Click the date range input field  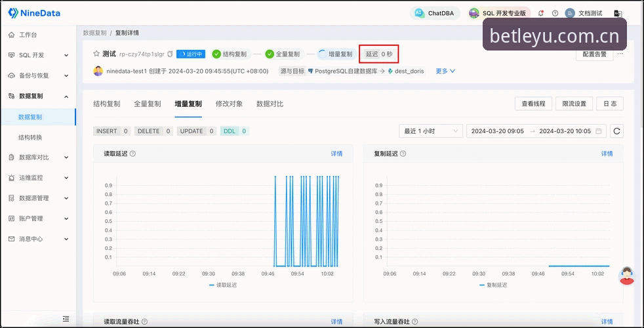(536, 131)
